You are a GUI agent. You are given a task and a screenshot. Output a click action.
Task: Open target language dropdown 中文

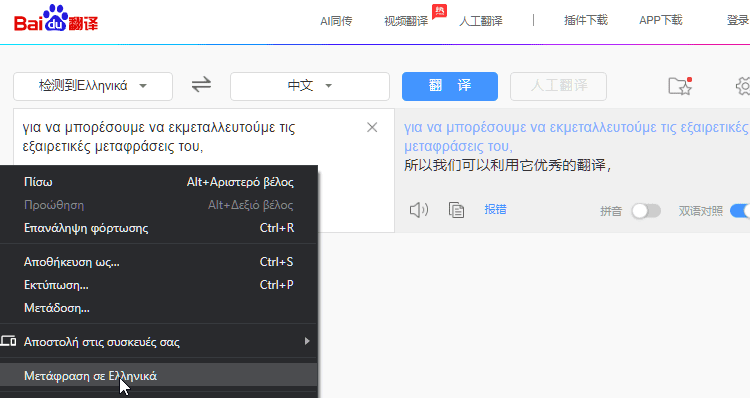tap(309, 86)
